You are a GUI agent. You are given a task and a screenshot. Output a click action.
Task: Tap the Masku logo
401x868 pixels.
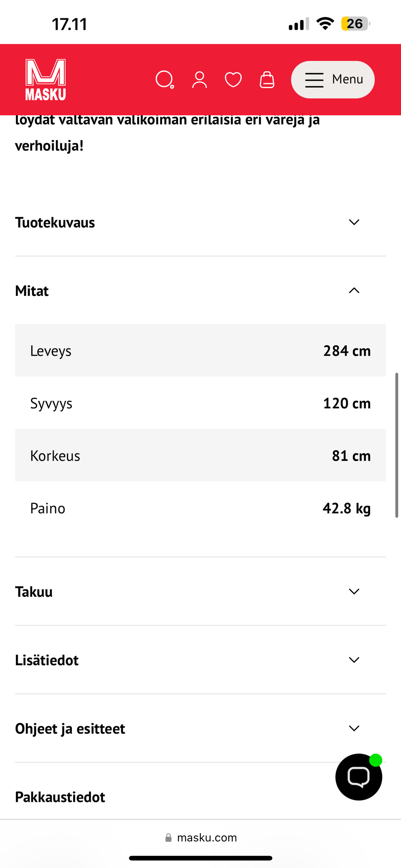click(46, 80)
